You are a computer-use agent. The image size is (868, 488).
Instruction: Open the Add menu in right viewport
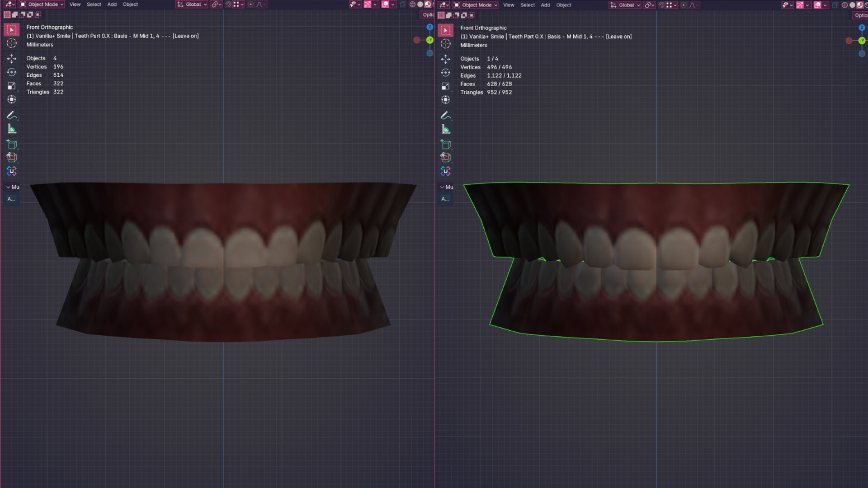click(x=546, y=5)
